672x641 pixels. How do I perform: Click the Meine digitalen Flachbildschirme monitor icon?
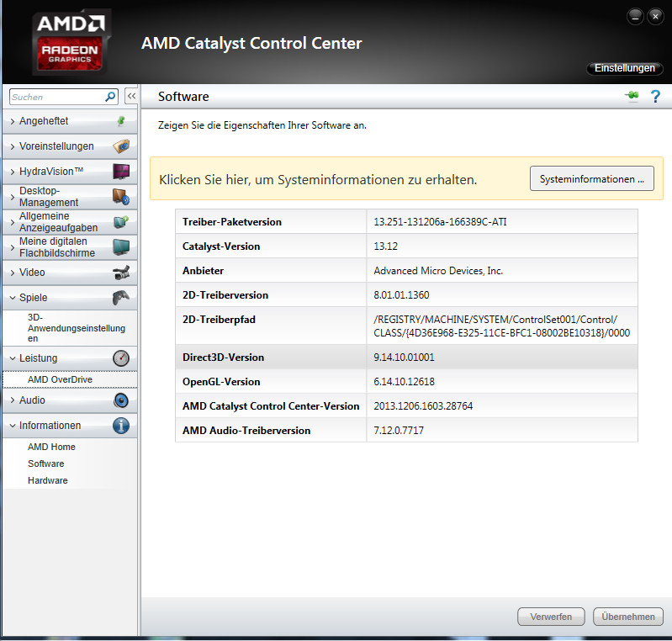tap(121, 247)
